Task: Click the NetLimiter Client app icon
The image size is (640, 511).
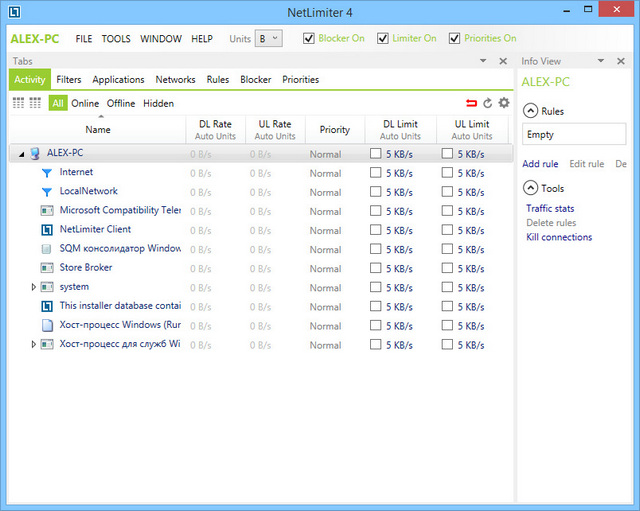Action: (x=46, y=230)
